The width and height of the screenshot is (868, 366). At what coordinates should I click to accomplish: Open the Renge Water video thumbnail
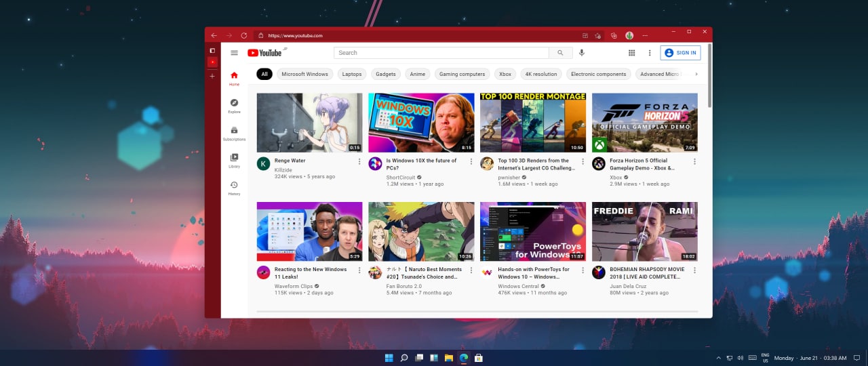click(x=309, y=123)
